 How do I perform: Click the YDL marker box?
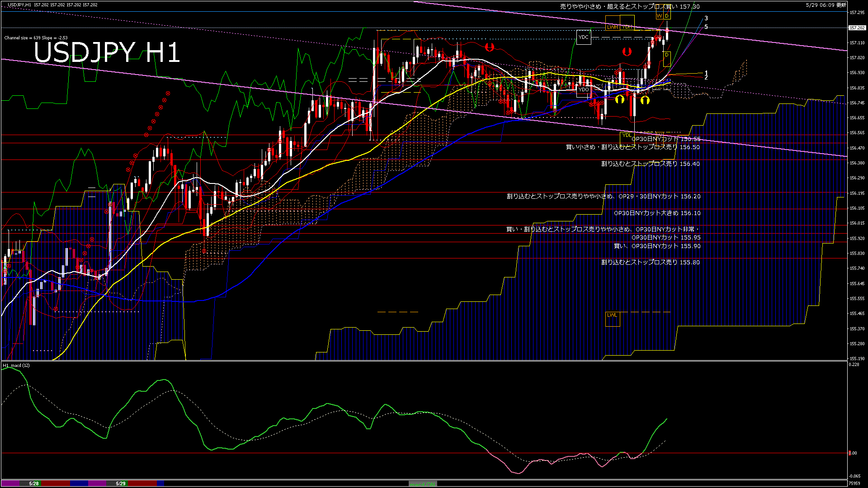tap(627, 135)
